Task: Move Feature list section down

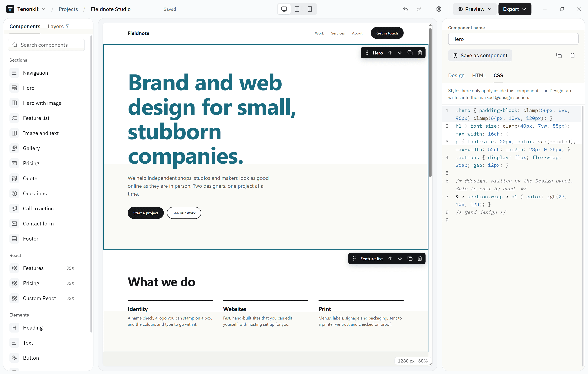Action: (400, 259)
